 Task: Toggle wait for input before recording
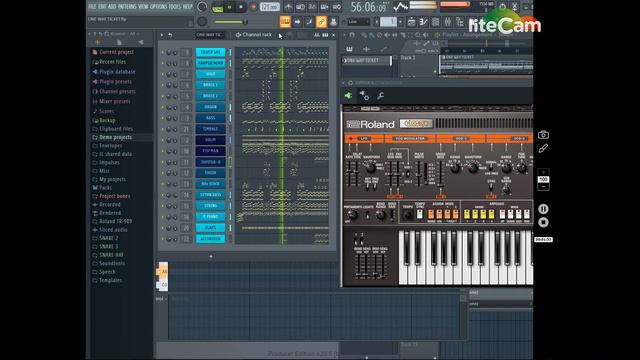300,7
